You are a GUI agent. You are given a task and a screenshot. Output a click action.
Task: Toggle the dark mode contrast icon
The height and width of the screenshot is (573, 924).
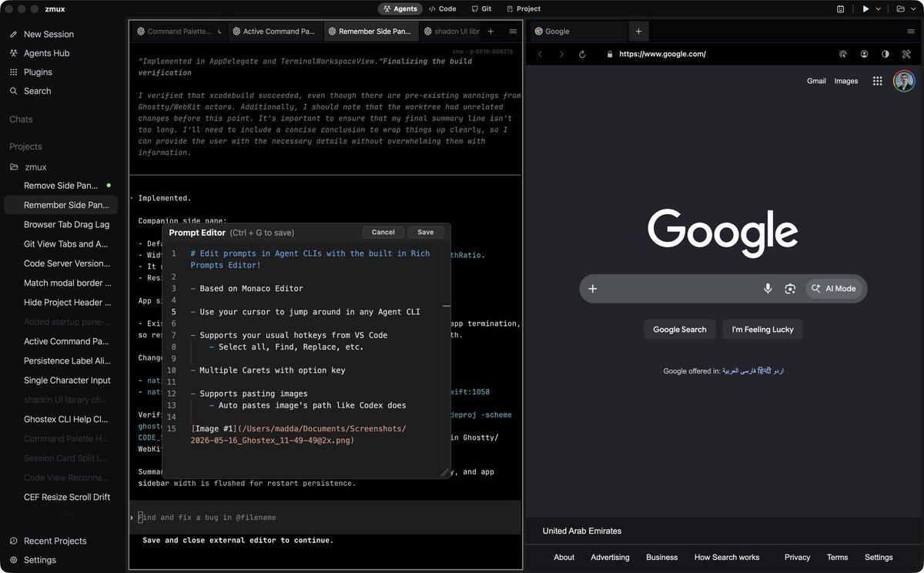click(885, 54)
